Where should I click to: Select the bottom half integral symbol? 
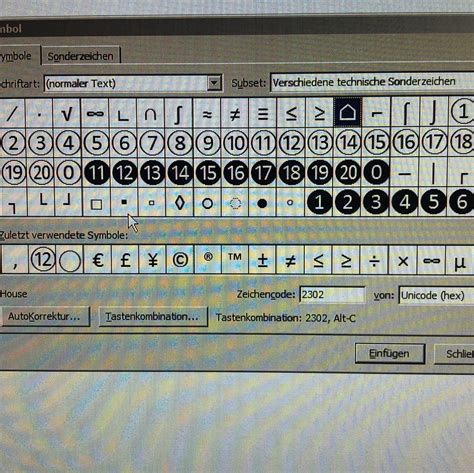[x=434, y=113]
